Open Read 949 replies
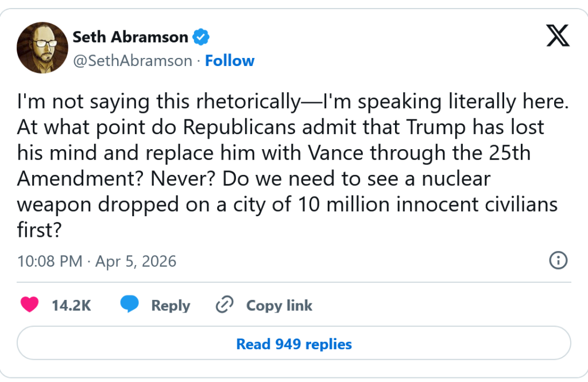 click(x=294, y=344)
